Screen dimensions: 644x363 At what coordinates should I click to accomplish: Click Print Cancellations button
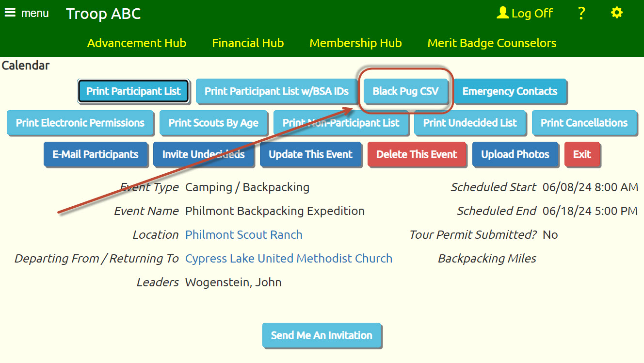pyautogui.click(x=584, y=123)
